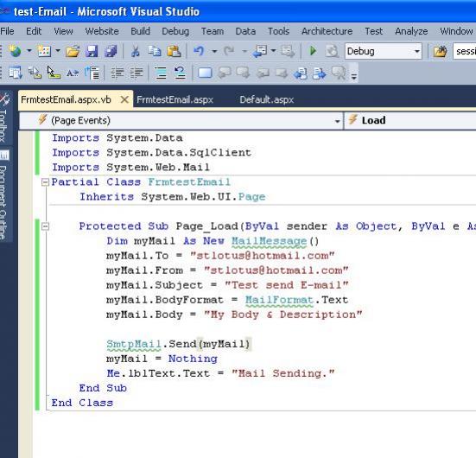Open the Undo history dropdown arrow
476x458 pixels.
click(214, 51)
